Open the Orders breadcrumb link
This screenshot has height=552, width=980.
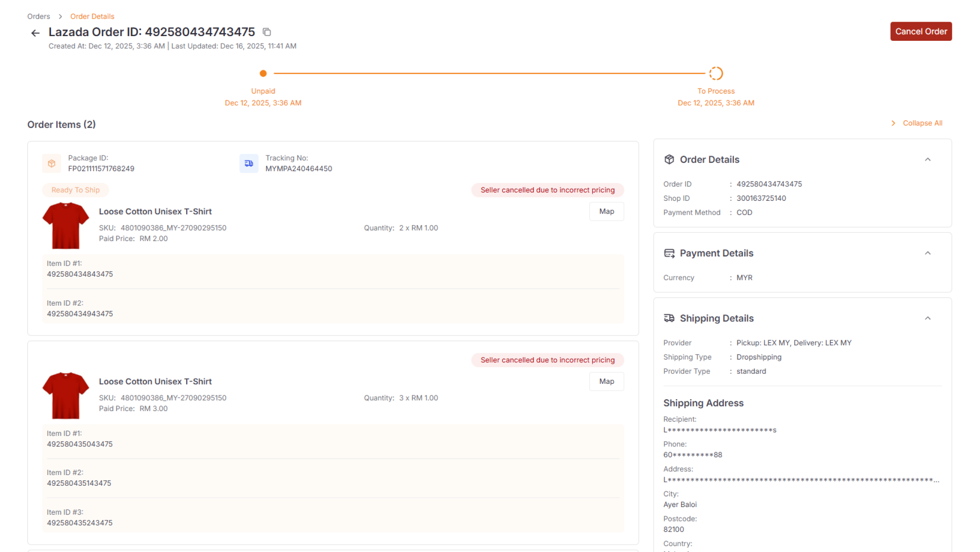[38, 16]
